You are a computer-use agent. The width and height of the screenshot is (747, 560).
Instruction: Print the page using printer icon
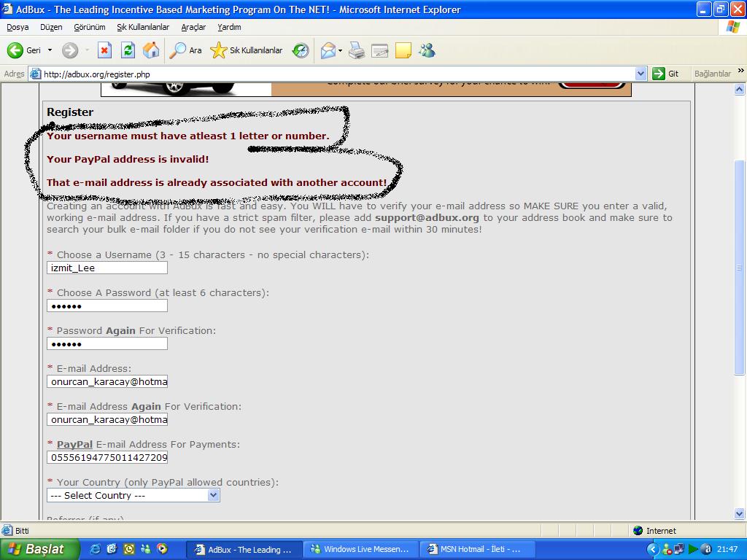click(356, 50)
